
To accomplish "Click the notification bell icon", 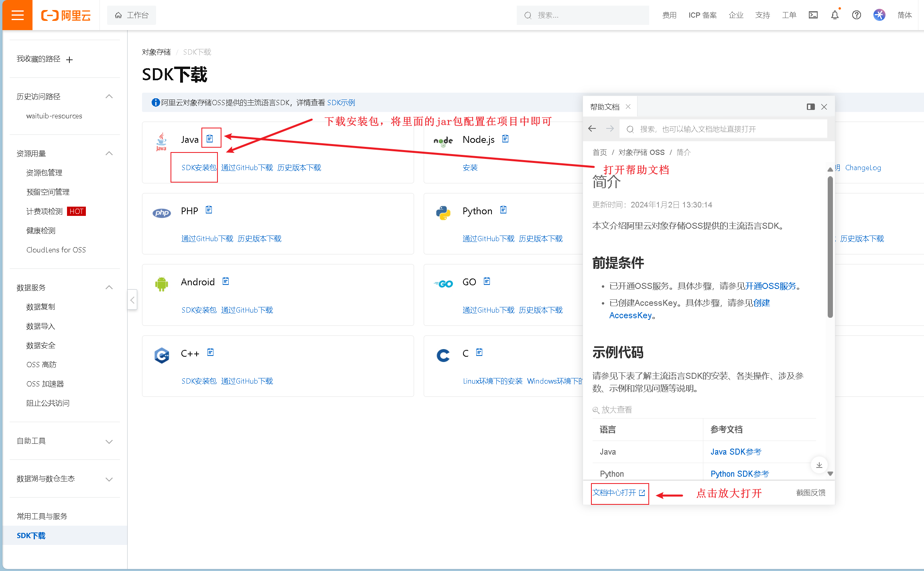I will (835, 15).
